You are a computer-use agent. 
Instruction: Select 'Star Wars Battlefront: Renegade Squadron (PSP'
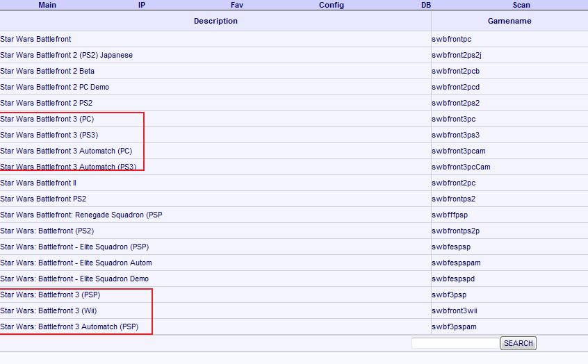tap(81, 215)
